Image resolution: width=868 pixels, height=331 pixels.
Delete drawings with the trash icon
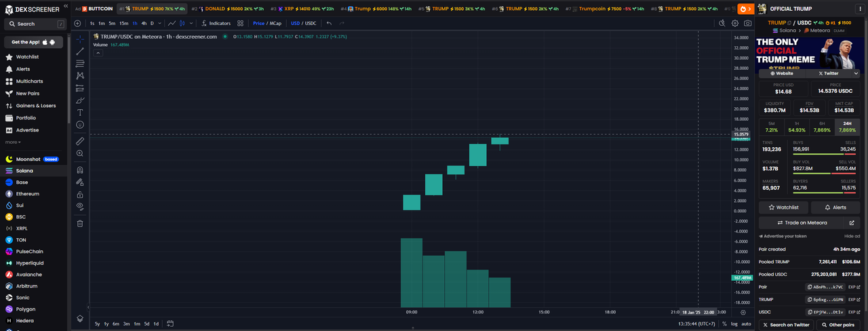coord(80,223)
